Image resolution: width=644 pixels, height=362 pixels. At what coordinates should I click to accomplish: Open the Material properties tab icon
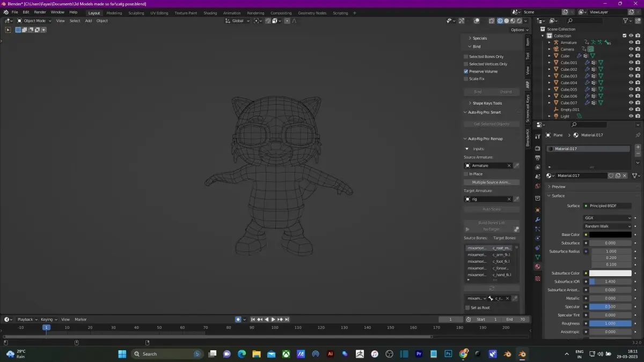coord(537,267)
